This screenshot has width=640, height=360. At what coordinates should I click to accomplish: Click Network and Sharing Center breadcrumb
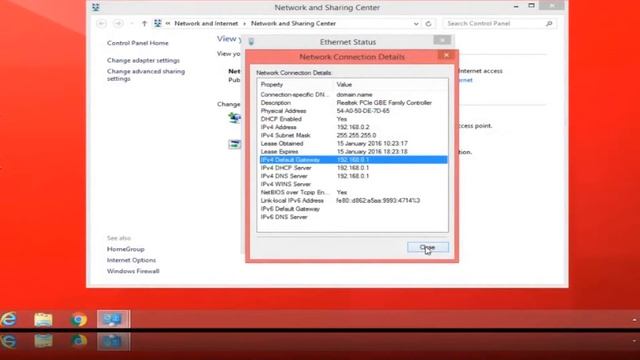[293, 24]
